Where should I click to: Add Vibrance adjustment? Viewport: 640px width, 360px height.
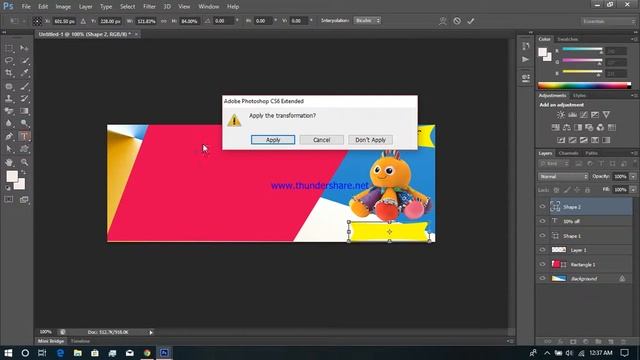607,115
